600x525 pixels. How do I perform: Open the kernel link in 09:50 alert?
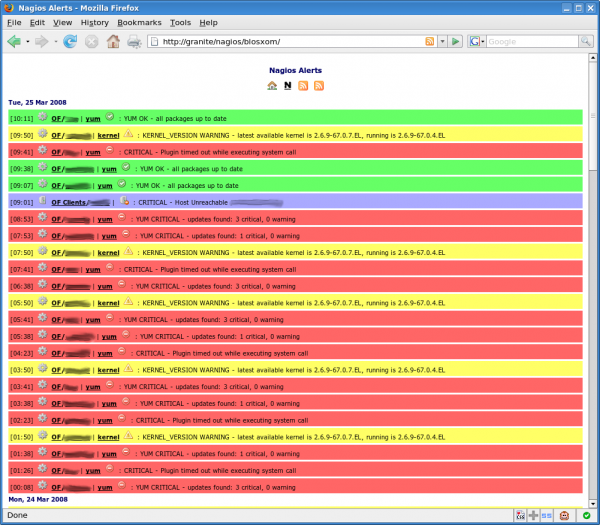tap(109, 134)
